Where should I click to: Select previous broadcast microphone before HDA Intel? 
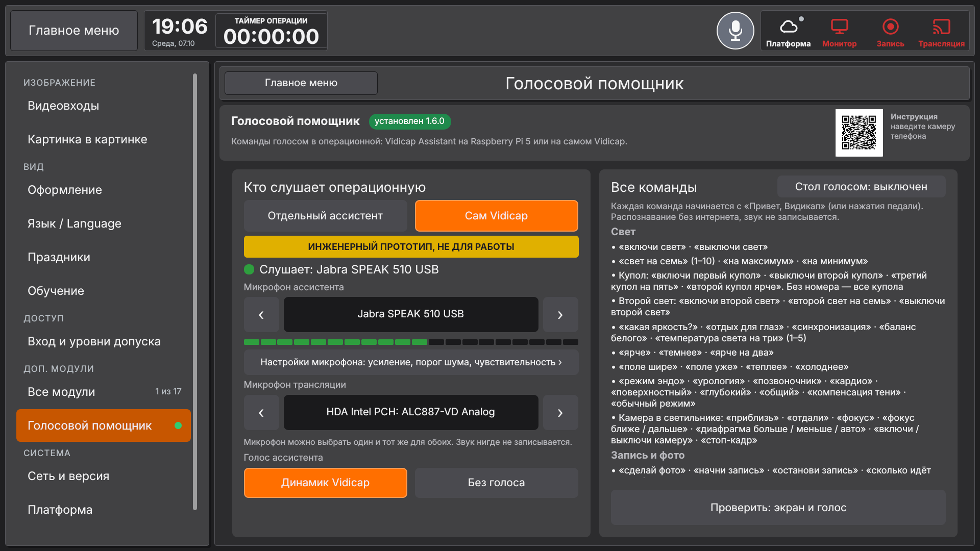(x=261, y=412)
